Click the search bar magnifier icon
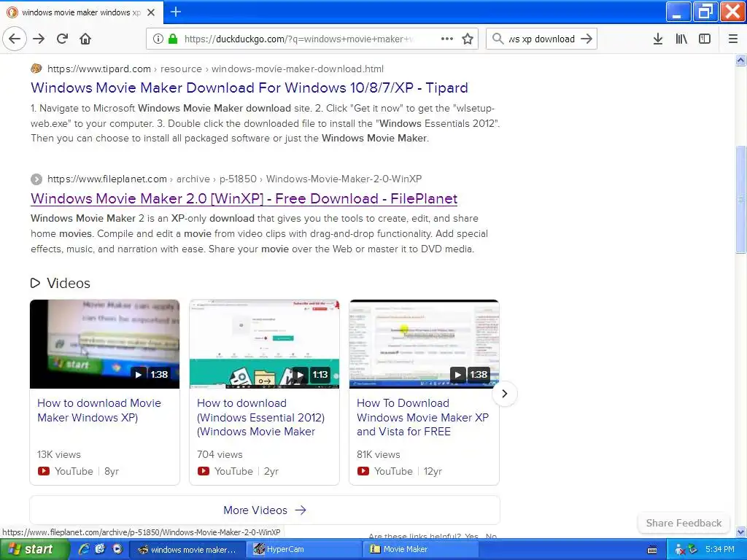The image size is (747, 560). (498, 39)
